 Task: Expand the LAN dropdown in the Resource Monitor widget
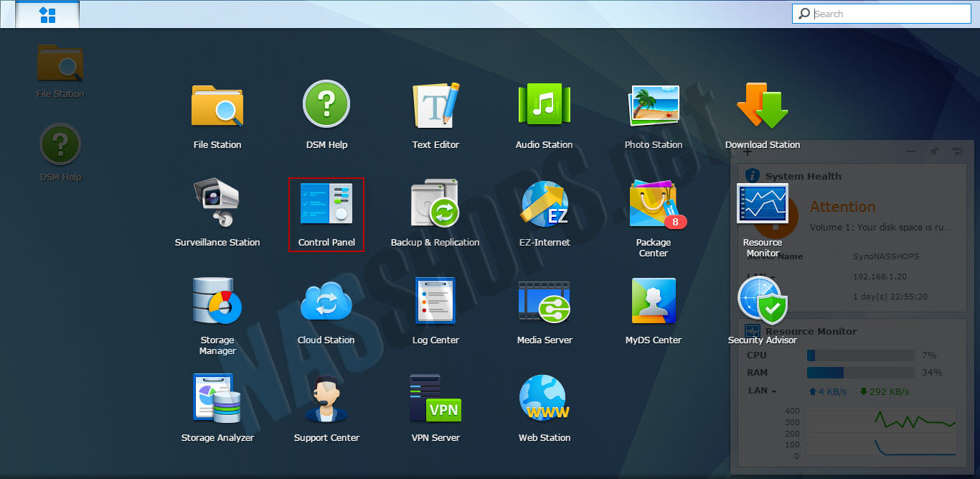click(762, 391)
